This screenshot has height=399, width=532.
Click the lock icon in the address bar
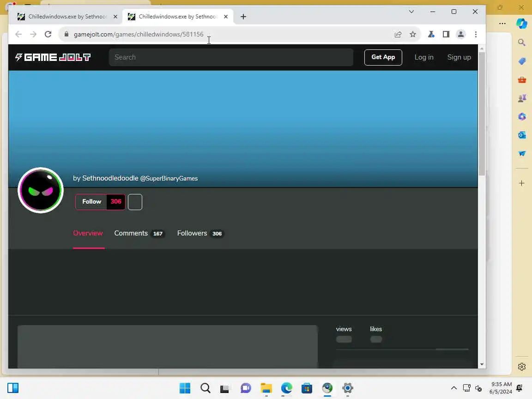coord(66,34)
